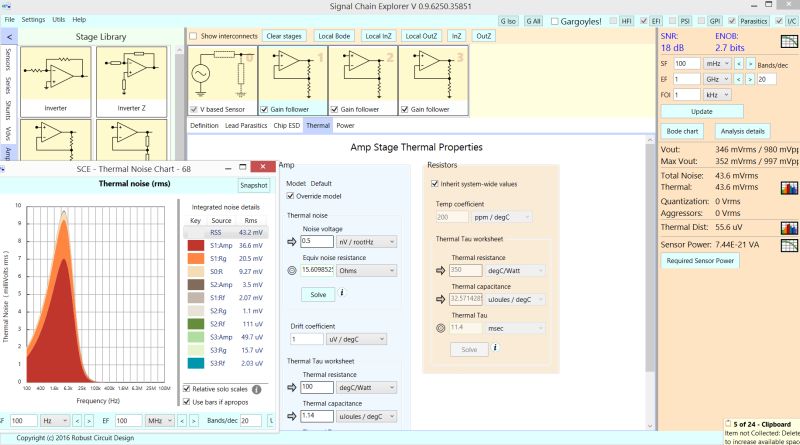Toggle the HFI checkbox
Image resolution: width=800 pixels, height=445 pixels.
(613, 21)
